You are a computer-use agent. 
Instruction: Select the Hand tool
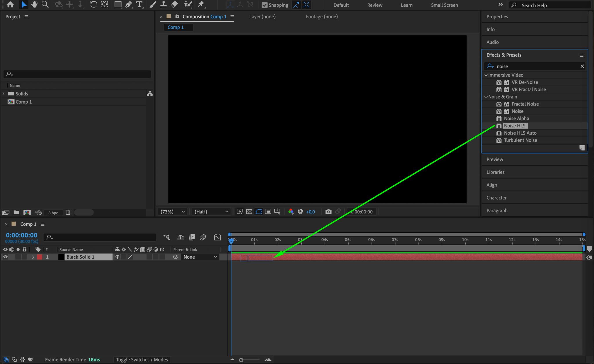[35, 4]
